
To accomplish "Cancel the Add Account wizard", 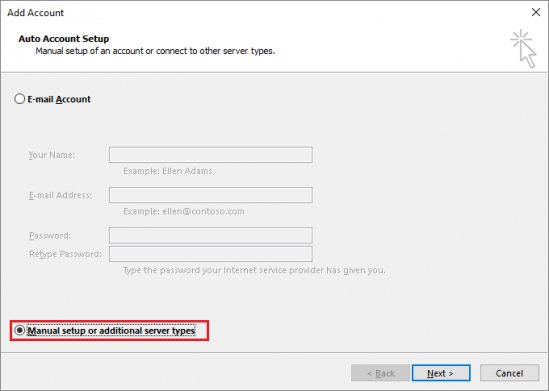I will pyautogui.click(x=509, y=373).
